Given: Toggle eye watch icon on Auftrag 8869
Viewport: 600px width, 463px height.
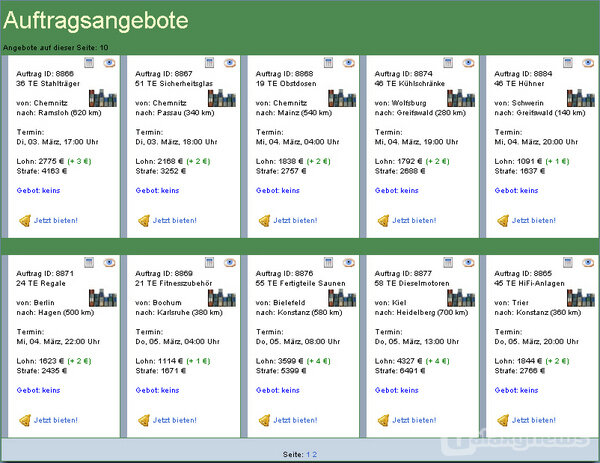Looking at the screenshot, I should [230, 262].
